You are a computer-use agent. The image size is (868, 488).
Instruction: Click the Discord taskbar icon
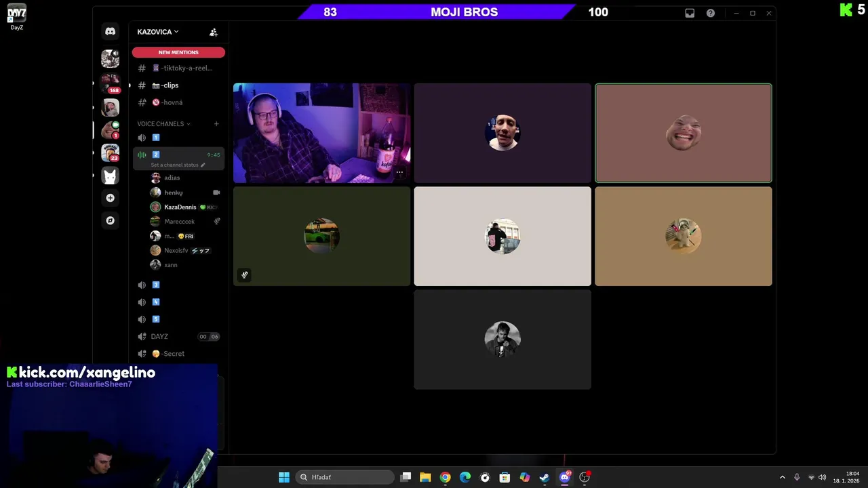(x=564, y=477)
